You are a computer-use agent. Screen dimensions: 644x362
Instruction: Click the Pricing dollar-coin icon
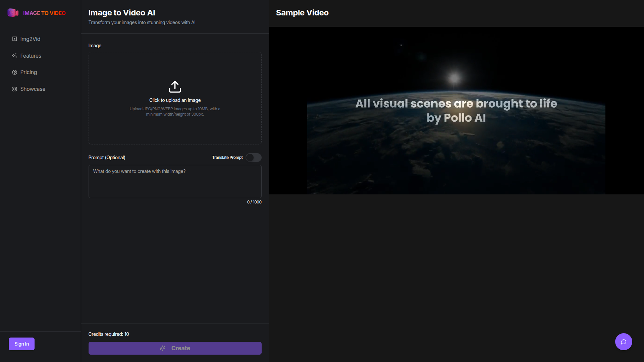pos(14,72)
